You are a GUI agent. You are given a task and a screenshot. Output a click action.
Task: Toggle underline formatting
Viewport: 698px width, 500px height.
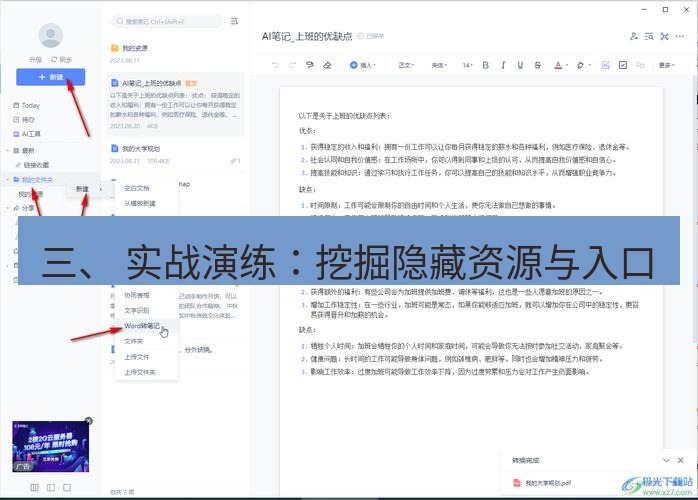(520, 65)
